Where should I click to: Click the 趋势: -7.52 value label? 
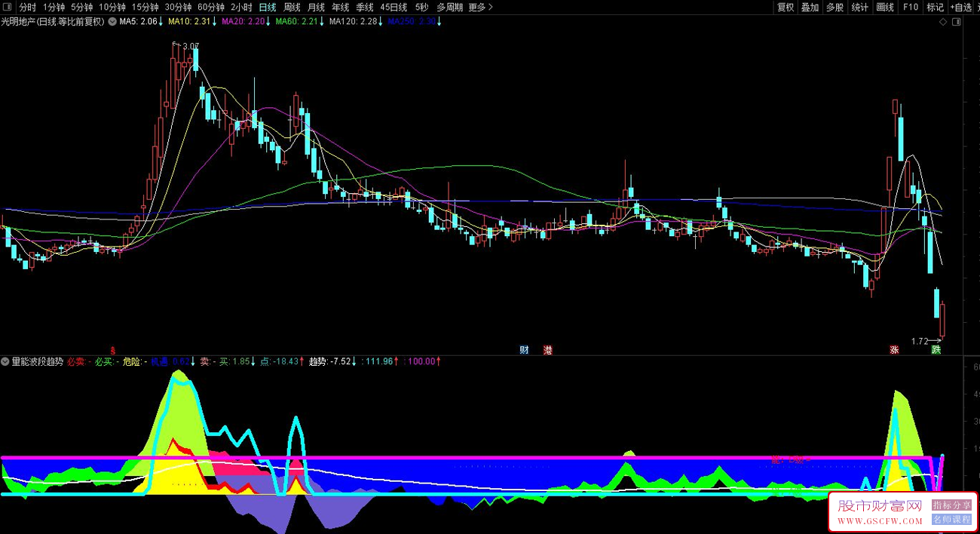330,361
